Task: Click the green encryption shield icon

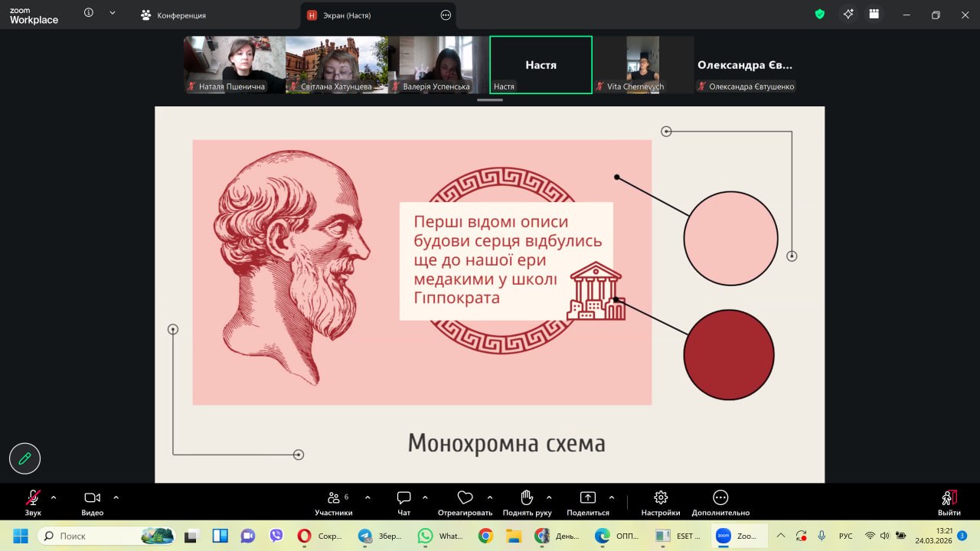Action: pyautogui.click(x=819, y=15)
